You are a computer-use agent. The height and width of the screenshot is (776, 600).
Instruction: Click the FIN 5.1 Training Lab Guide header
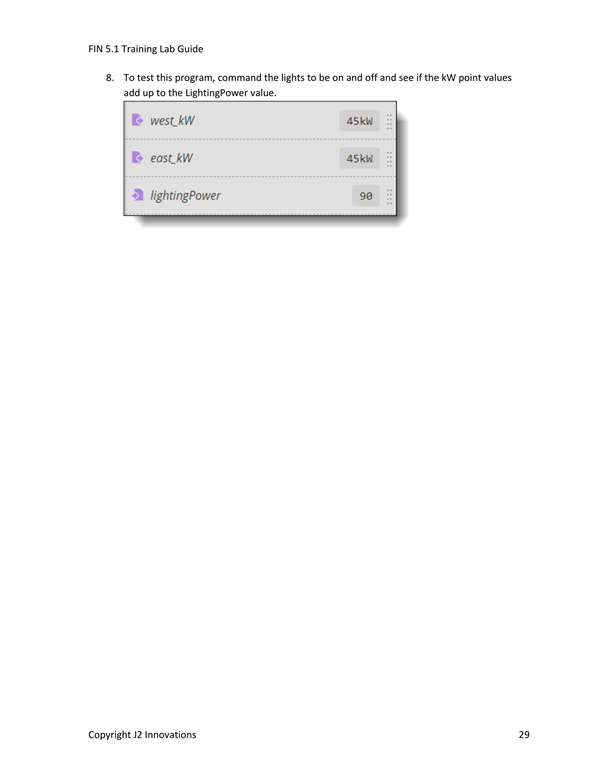click(x=146, y=48)
